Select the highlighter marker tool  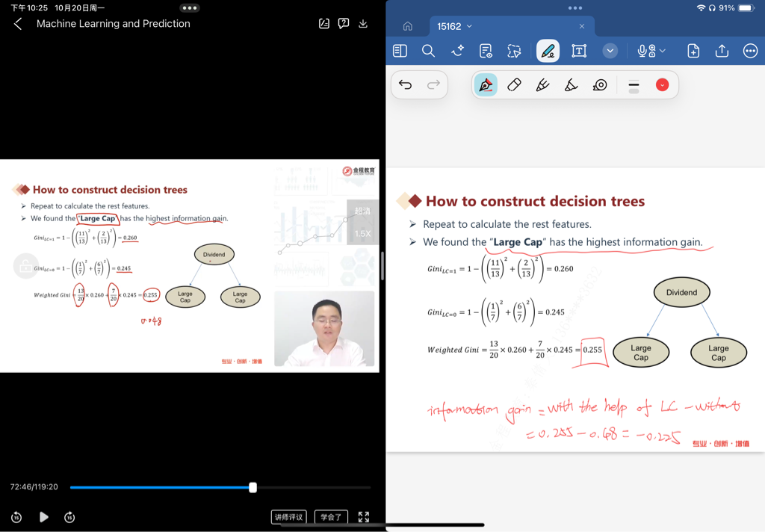[542, 85]
